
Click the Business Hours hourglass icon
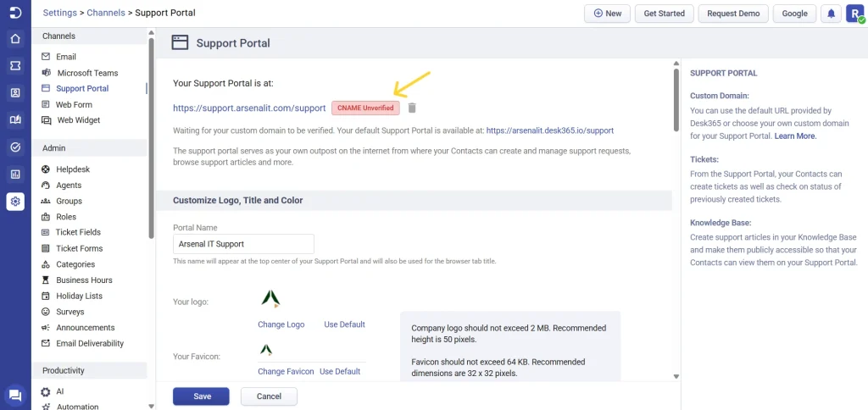coord(46,280)
